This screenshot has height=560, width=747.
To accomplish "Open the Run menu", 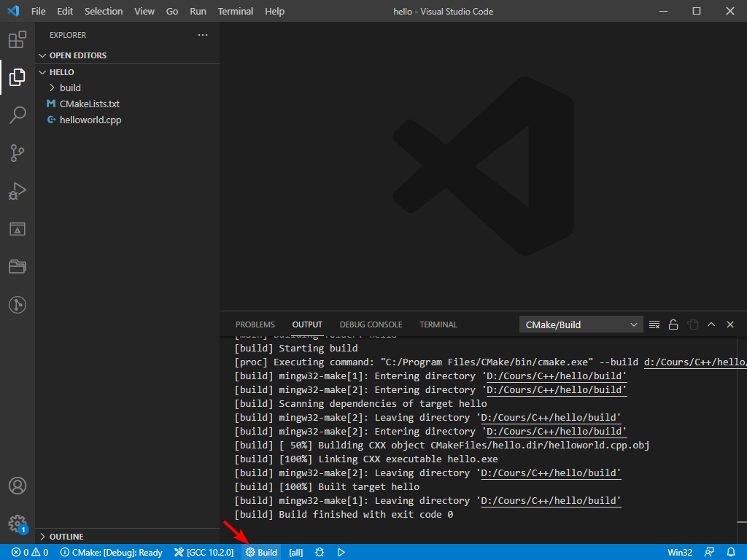I will click(198, 11).
